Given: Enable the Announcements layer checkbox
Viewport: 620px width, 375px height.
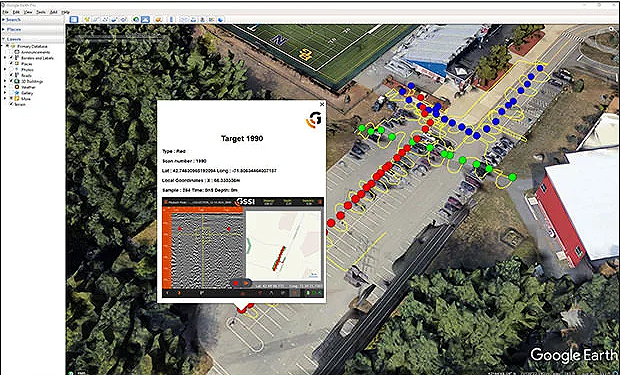Looking at the screenshot, I should 11,52.
